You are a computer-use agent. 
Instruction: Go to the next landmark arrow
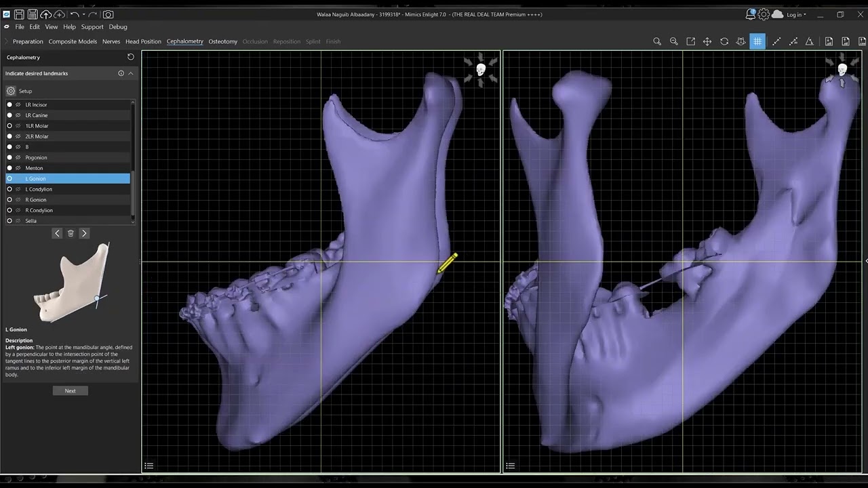[x=84, y=233]
